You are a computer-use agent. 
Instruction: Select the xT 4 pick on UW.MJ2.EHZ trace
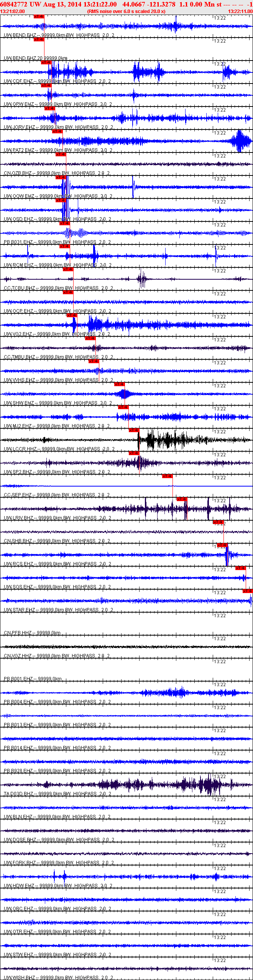(123, 407)
